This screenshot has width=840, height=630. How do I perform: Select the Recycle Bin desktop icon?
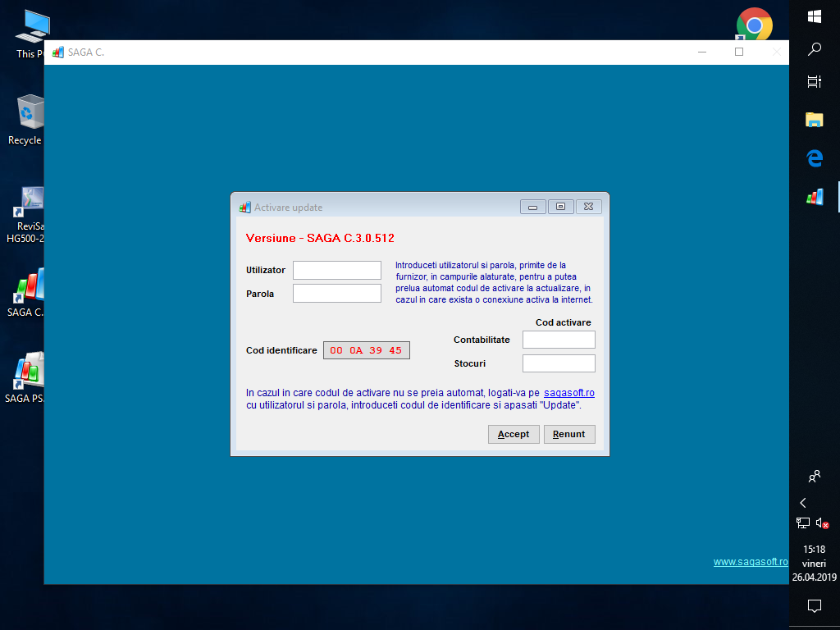[27, 120]
